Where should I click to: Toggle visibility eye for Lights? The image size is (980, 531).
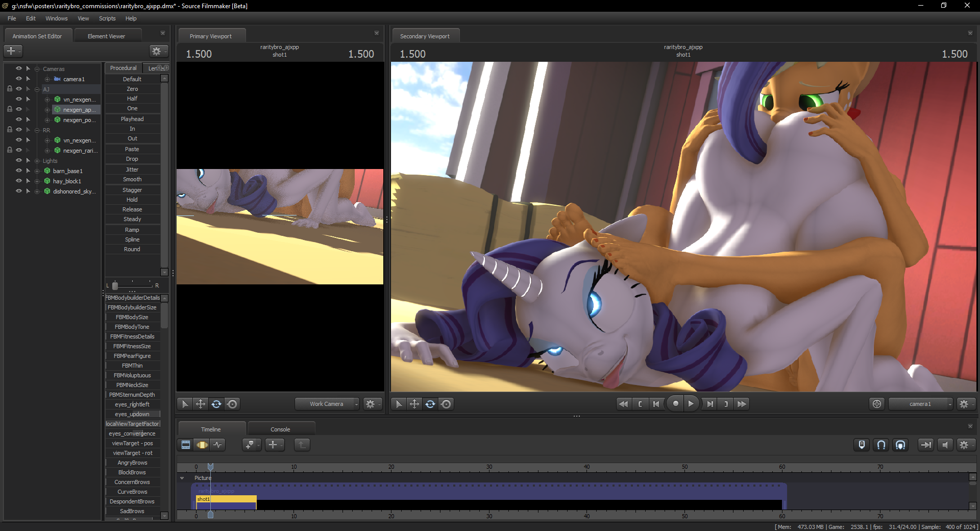point(19,160)
